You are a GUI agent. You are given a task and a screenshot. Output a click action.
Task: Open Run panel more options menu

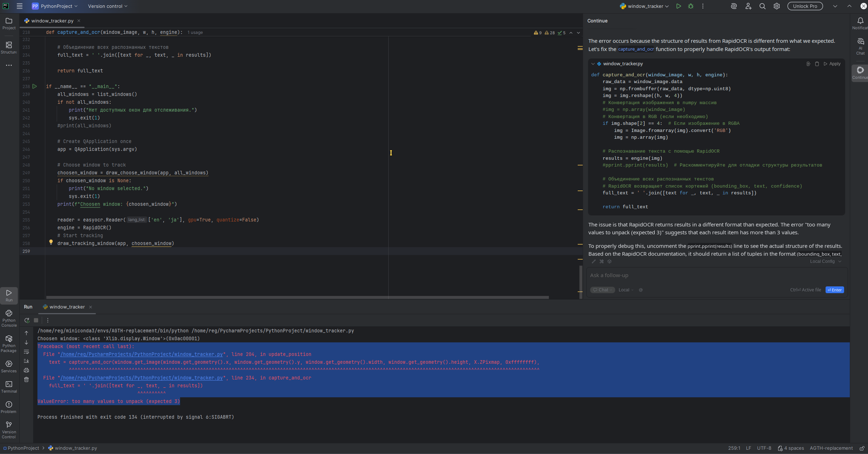[48, 320]
